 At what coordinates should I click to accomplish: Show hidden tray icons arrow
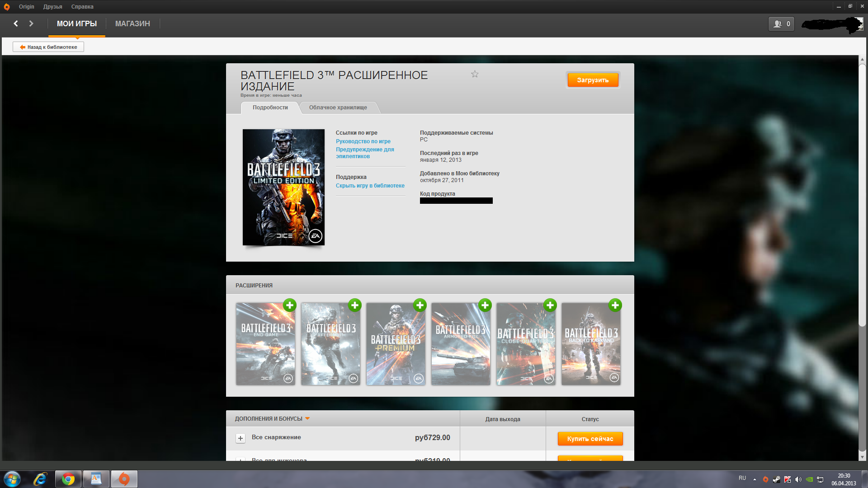click(x=755, y=479)
